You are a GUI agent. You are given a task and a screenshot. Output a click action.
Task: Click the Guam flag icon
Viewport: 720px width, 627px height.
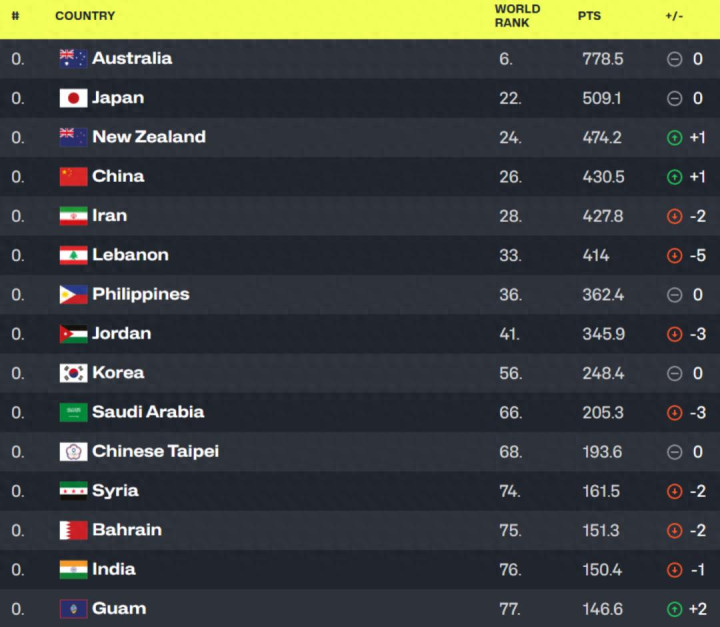[x=73, y=609]
